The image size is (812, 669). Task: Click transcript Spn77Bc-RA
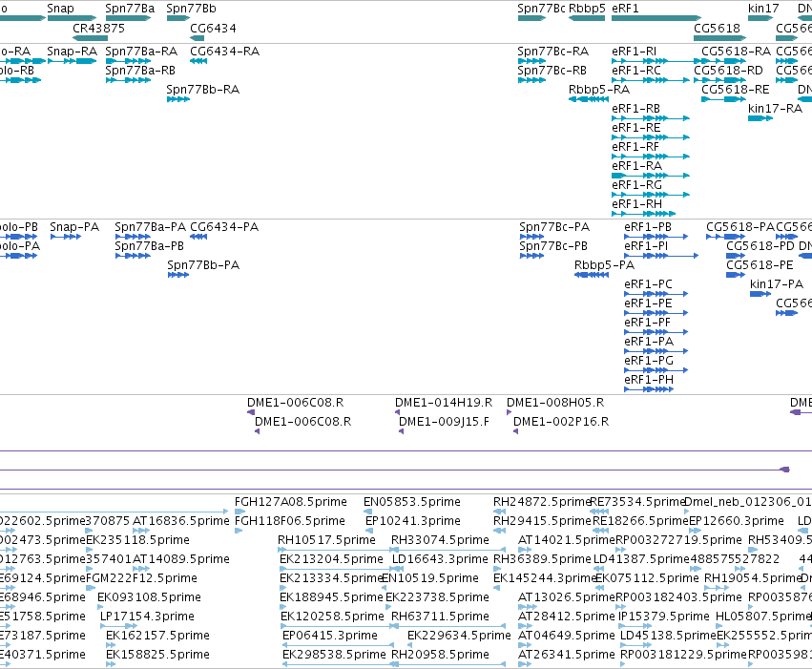point(531,61)
